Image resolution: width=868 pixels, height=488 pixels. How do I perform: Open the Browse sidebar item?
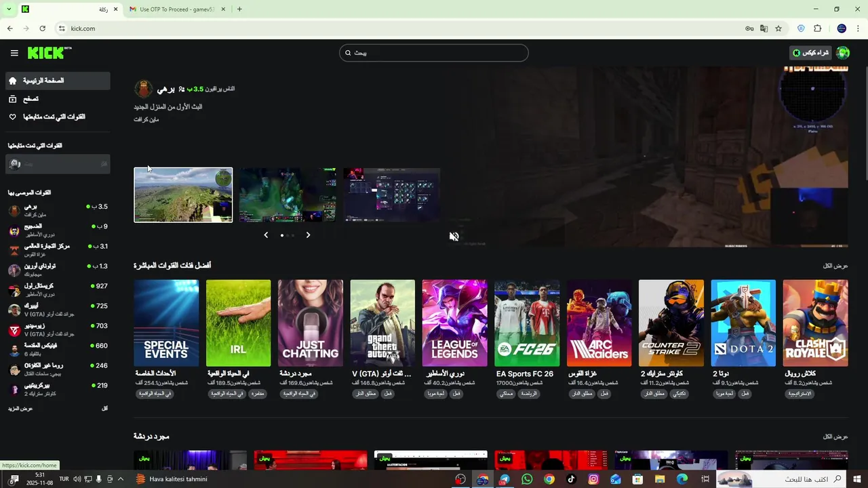(58, 99)
